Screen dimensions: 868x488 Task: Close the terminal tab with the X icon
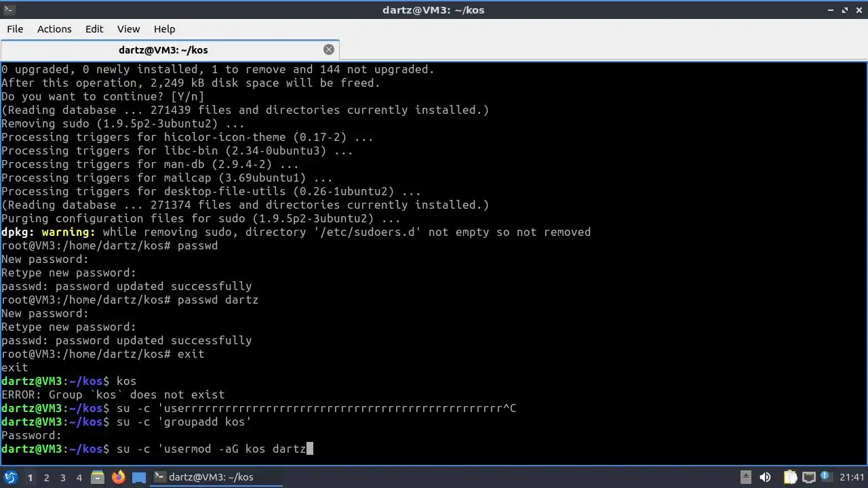pos(329,49)
